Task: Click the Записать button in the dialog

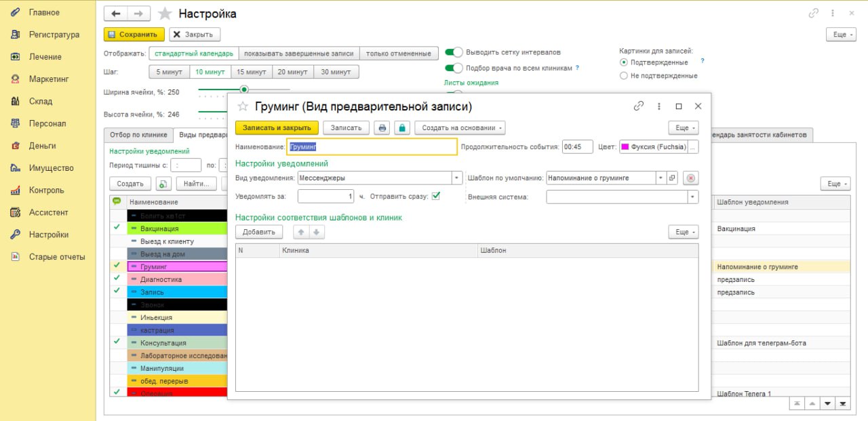Action: coord(347,127)
